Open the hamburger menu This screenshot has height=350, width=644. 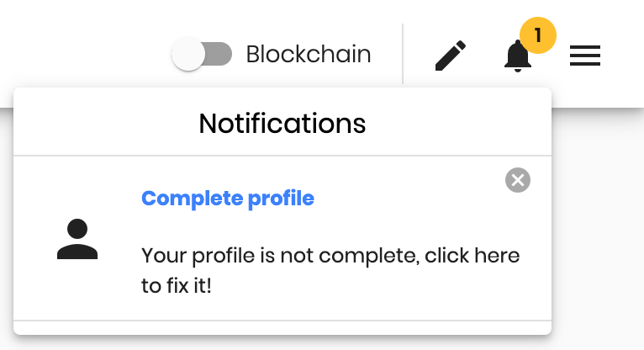point(585,56)
